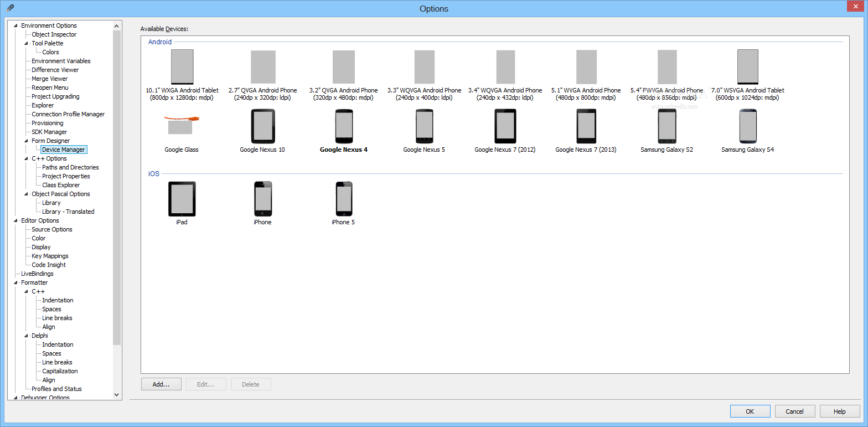This screenshot has width=868, height=427.
Task: Select the 3.3" WQVGA Android Phone icon
Action: [425, 66]
